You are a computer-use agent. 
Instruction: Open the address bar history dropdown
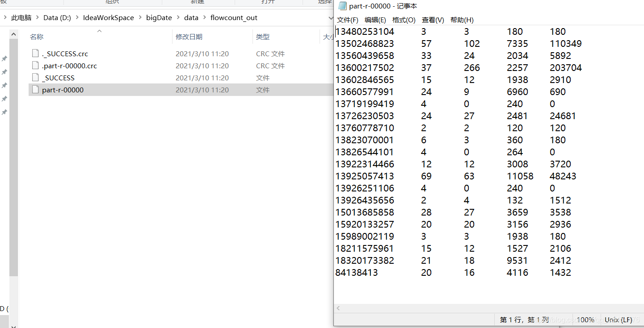pyautogui.click(x=331, y=18)
